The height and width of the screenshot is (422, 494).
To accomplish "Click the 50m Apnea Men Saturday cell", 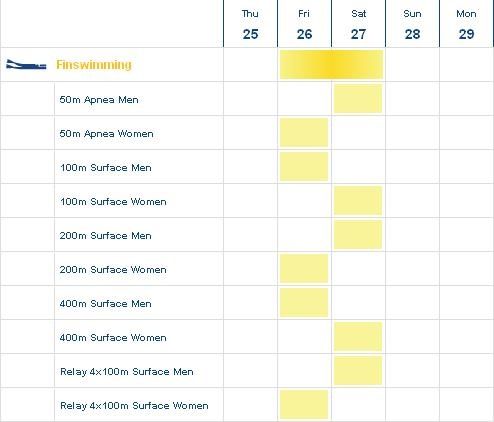I will (358, 99).
